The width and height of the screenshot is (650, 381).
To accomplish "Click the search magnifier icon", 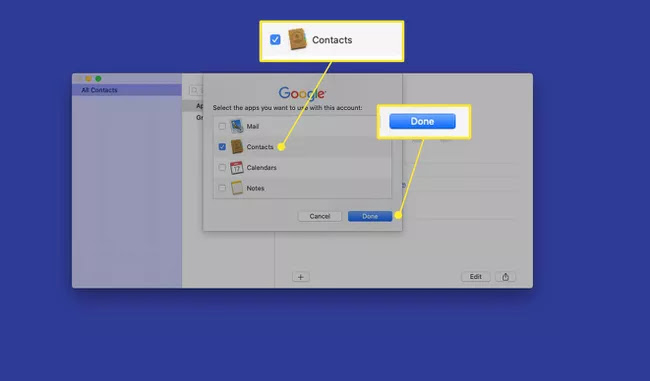I will (x=194, y=90).
